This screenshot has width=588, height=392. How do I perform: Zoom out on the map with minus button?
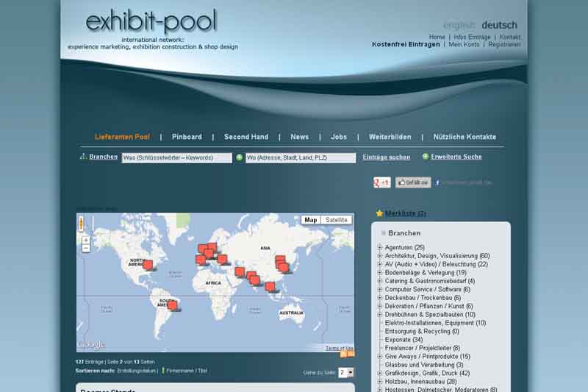click(86, 249)
